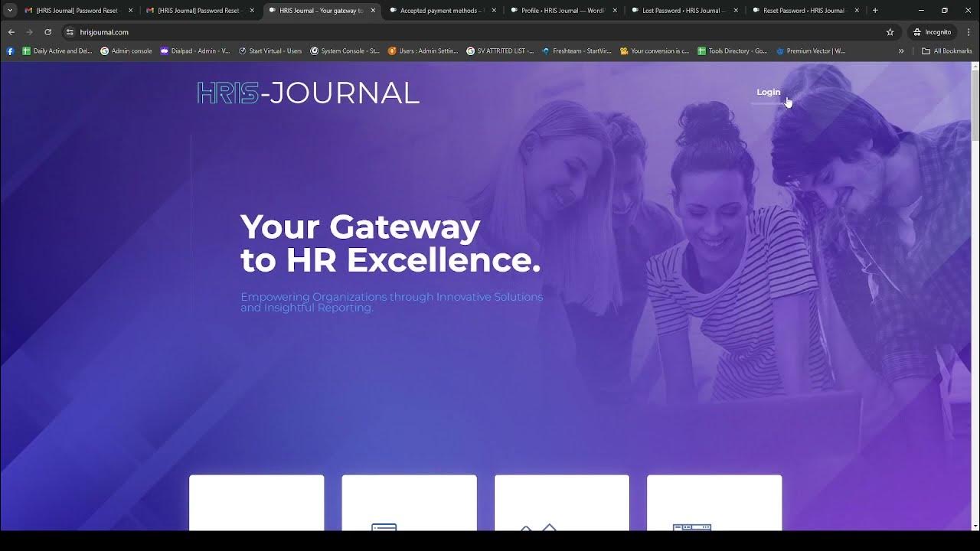The height and width of the screenshot is (551, 980).
Task: Click the page's vertical scrollbar thumb
Action: coord(975,106)
